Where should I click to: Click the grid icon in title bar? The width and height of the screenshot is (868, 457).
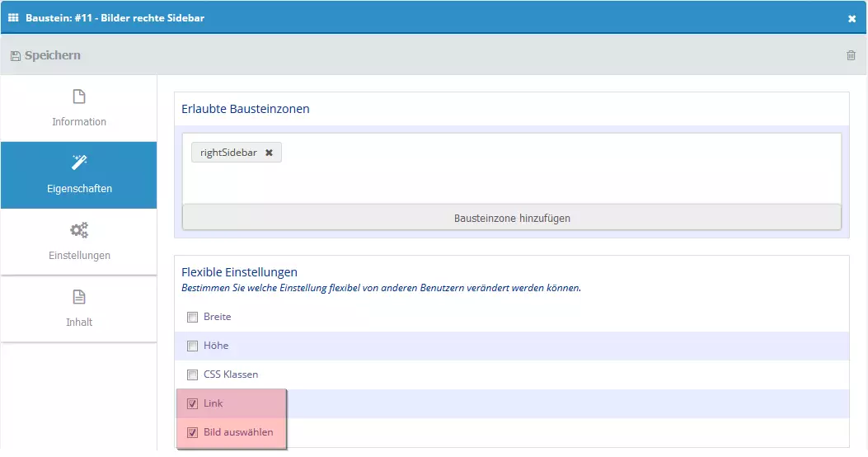(13, 17)
